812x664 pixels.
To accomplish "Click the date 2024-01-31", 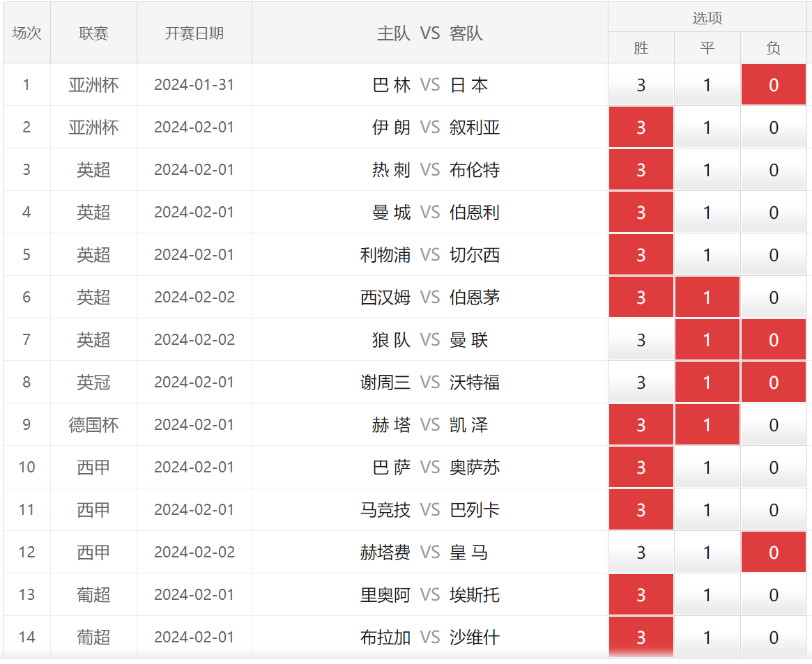I will [194, 85].
